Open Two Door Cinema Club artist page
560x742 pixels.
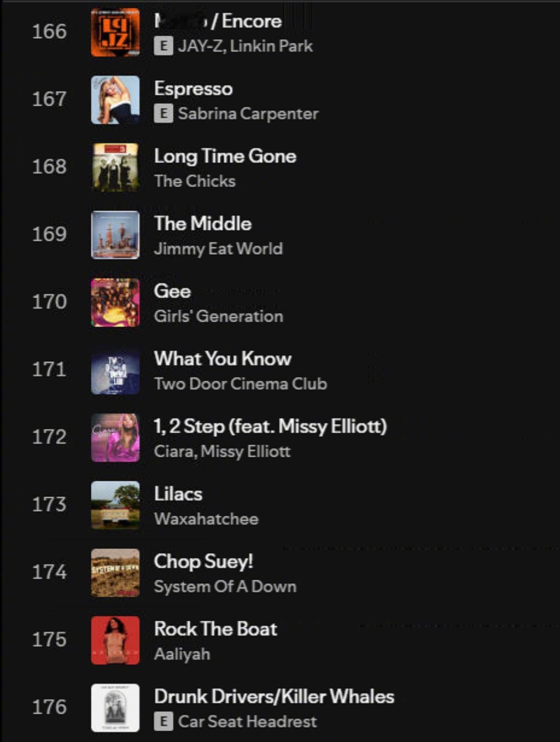tap(240, 384)
